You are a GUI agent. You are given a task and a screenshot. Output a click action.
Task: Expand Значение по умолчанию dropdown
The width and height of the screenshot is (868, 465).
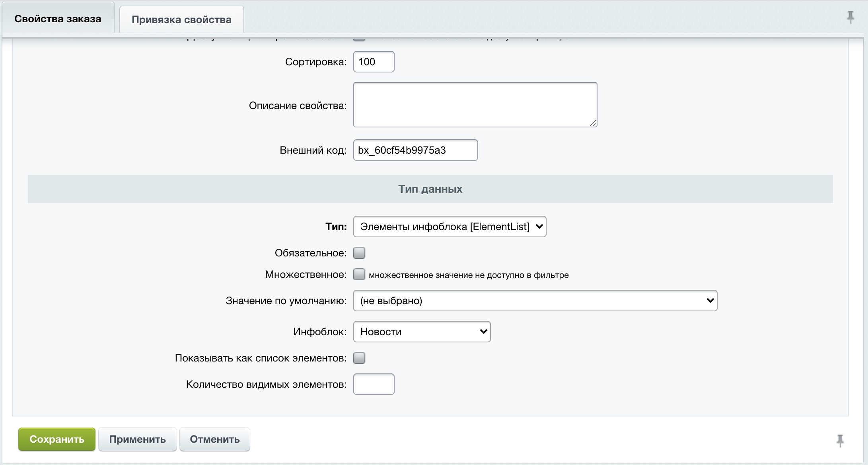tap(535, 301)
